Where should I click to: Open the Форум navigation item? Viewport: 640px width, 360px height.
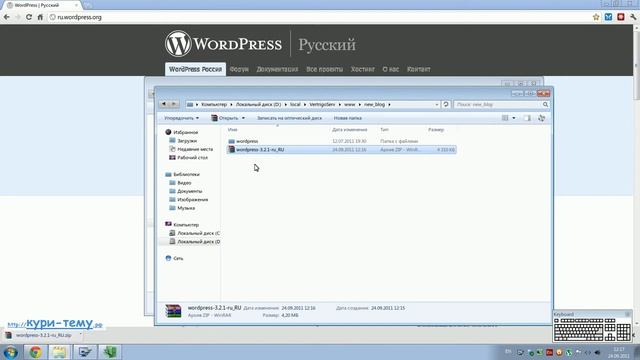239,69
